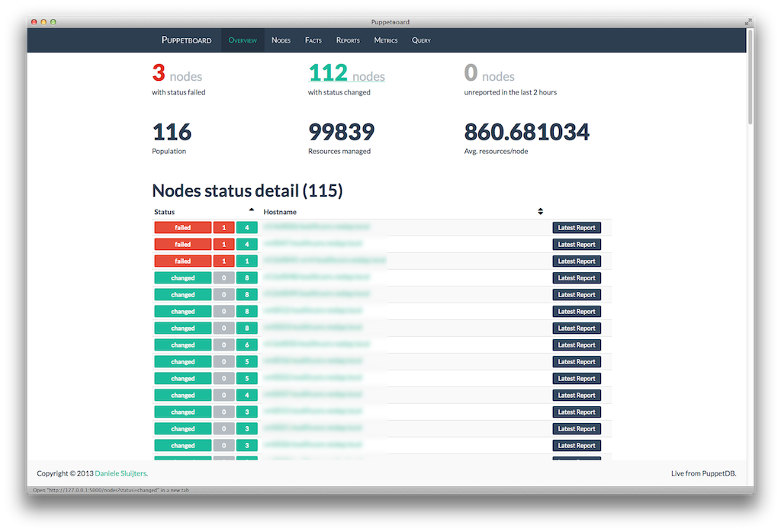The image size is (781, 532).
Task: Click the 3 nodes failed count
Action: tap(177, 74)
